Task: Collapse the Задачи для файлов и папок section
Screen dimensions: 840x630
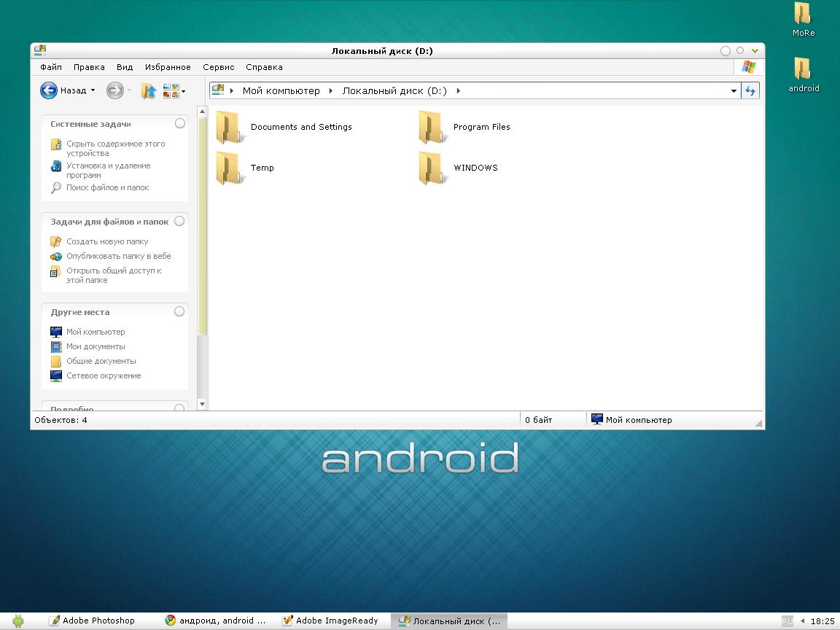Action: 179,221
